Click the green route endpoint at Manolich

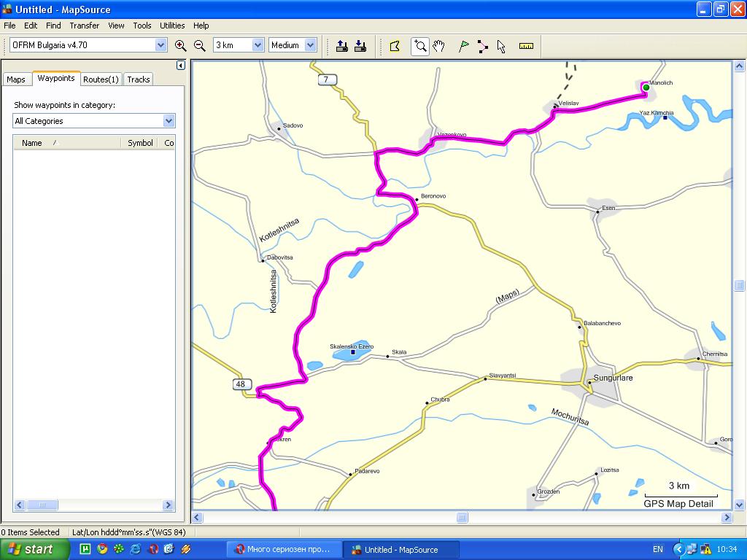(646, 87)
